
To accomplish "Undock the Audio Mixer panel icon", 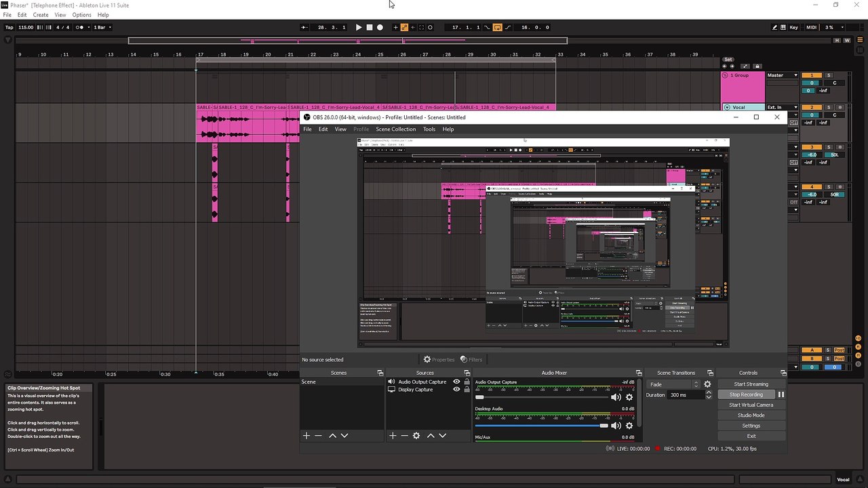I will (638, 373).
